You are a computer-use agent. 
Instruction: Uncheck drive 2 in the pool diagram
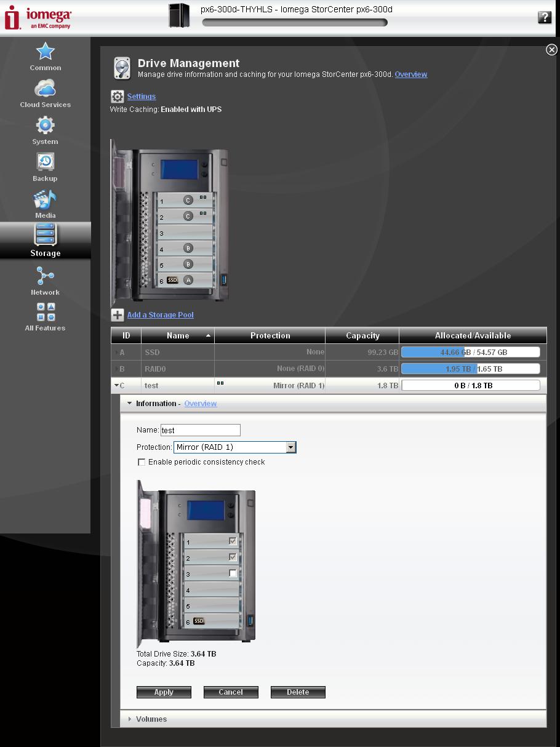pos(233,557)
